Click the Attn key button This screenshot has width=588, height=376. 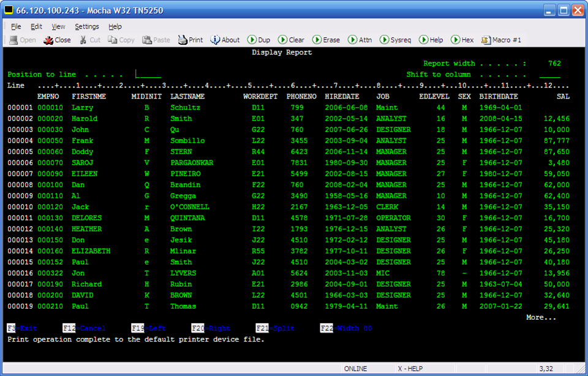360,40
